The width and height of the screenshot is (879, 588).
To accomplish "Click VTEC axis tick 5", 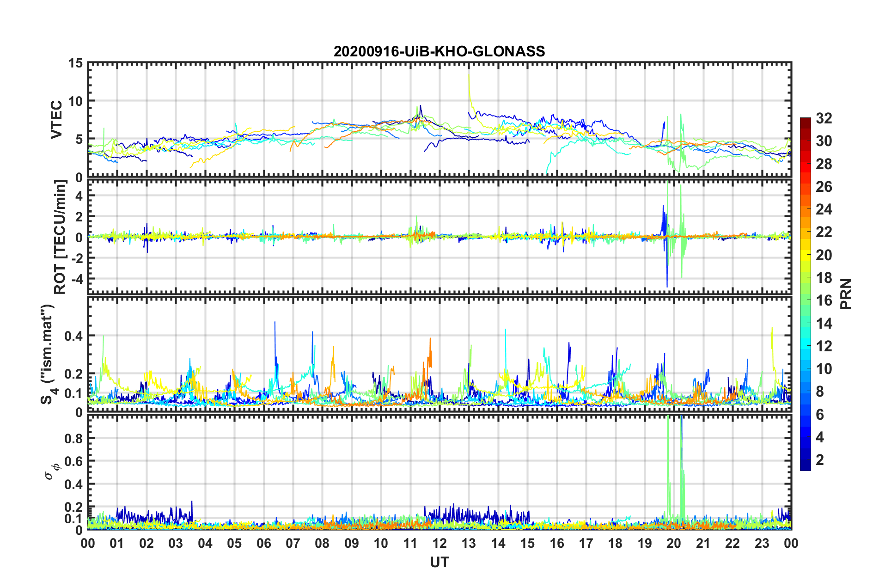I will (x=79, y=140).
